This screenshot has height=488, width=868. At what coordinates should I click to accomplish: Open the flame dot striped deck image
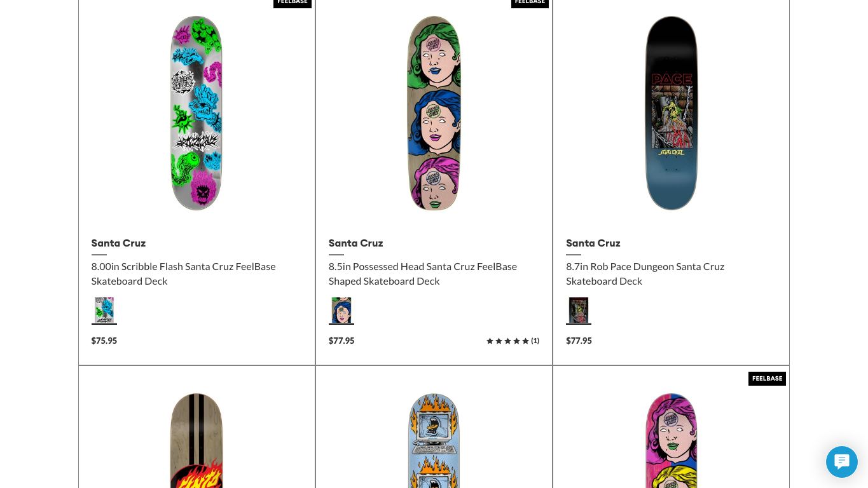[x=196, y=440]
